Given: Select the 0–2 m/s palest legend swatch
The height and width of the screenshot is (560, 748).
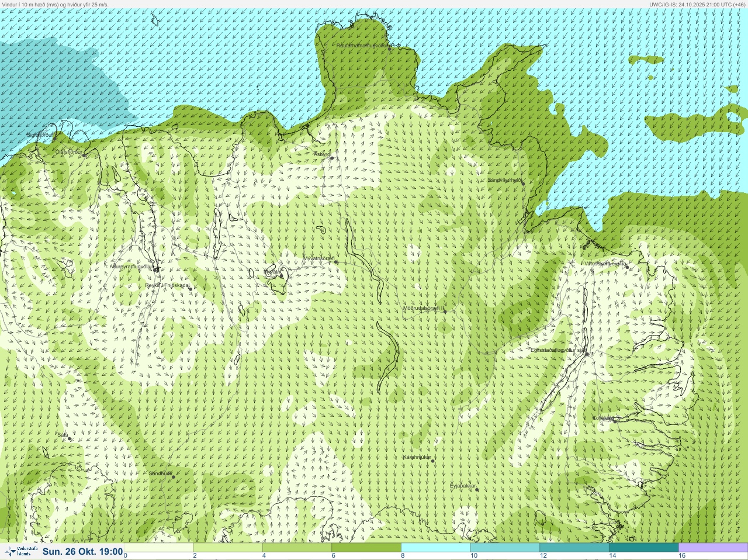Looking at the screenshot, I should 159,548.
